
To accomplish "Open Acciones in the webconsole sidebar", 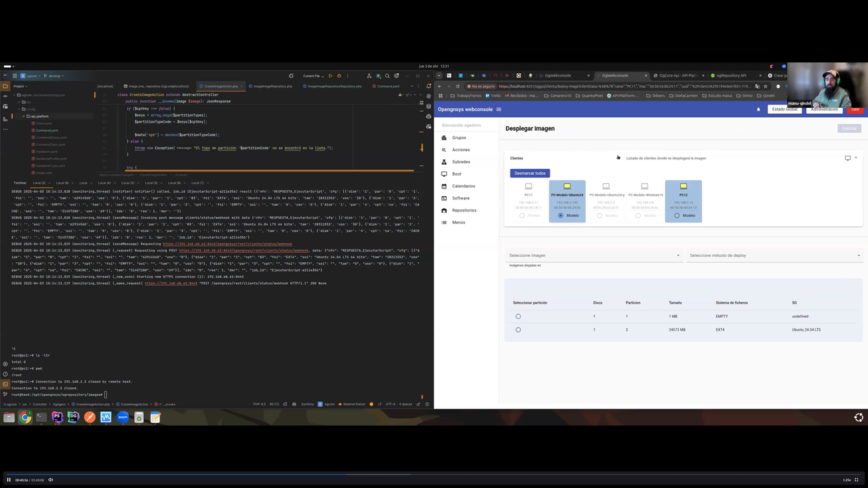I will 460,150.
